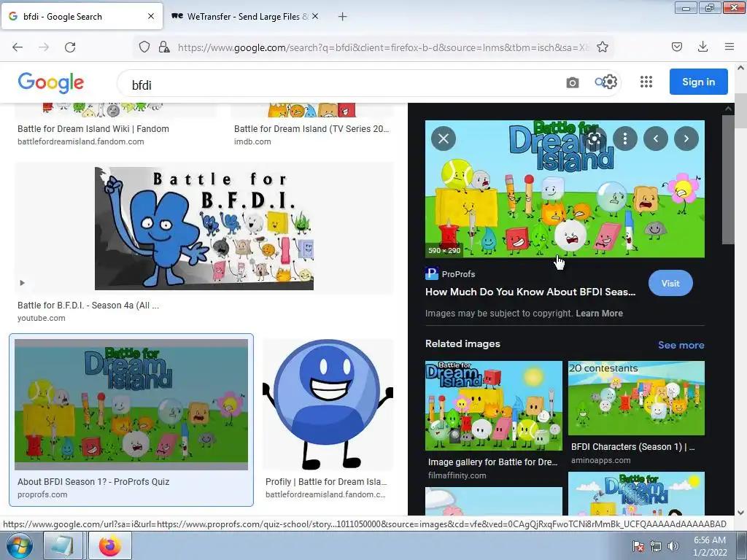
Task: Open the Google apps grid
Action: (646, 82)
